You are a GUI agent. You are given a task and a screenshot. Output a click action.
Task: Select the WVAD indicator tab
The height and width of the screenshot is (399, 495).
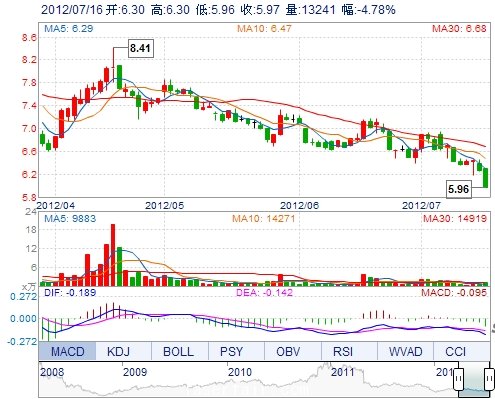coord(405,352)
